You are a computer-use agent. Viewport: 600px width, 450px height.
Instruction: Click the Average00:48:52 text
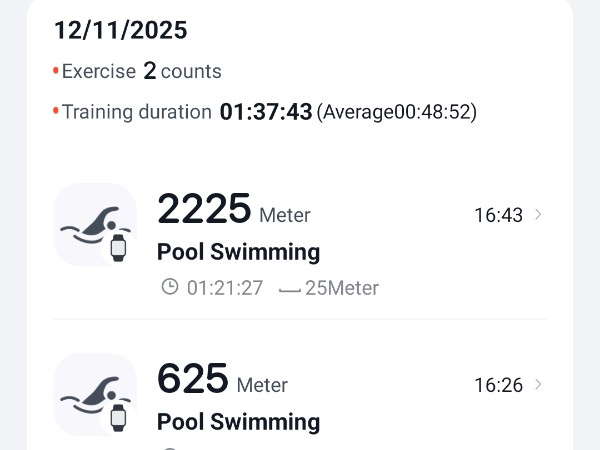click(397, 112)
